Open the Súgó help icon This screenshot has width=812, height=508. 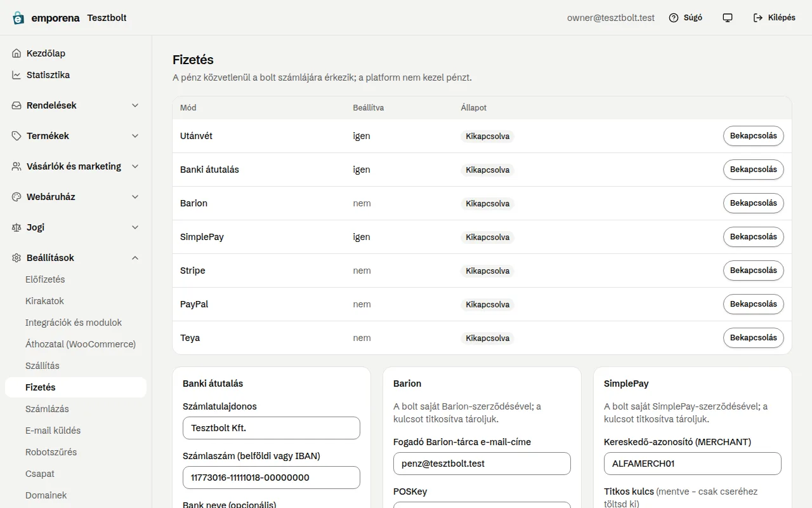(674, 18)
